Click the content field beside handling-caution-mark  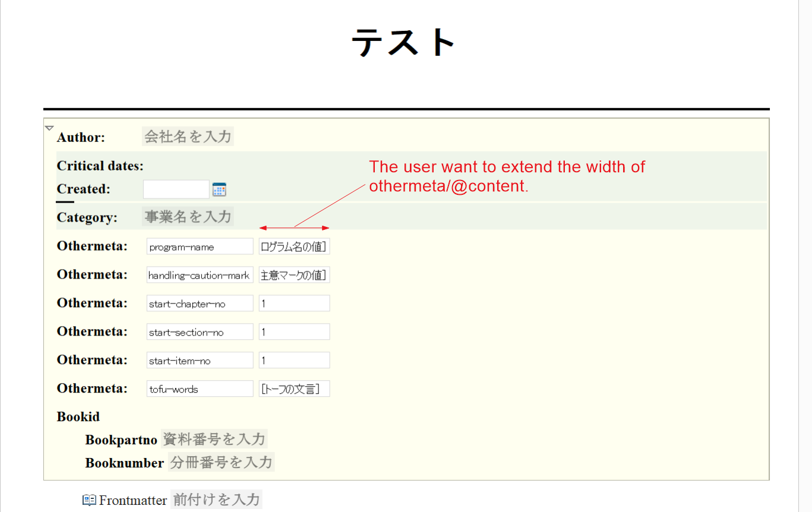[x=294, y=275]
